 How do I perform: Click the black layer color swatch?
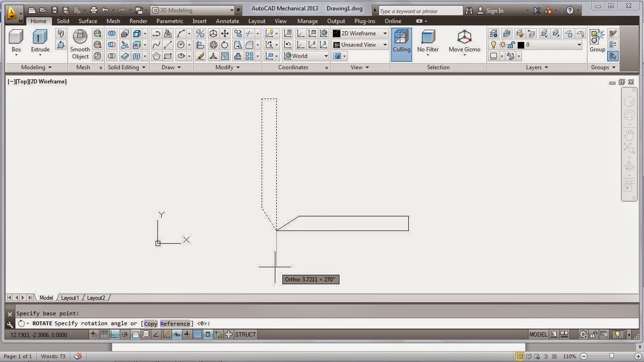point(520,45)
